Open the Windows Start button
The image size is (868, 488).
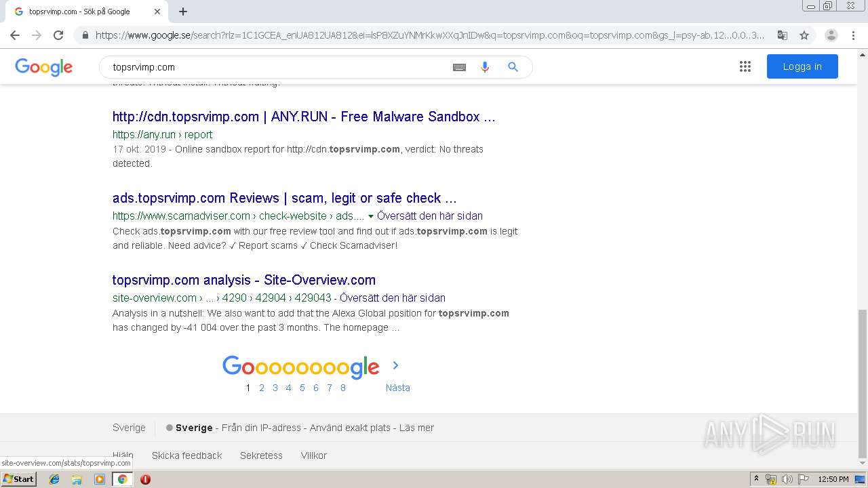pos(18,479)
